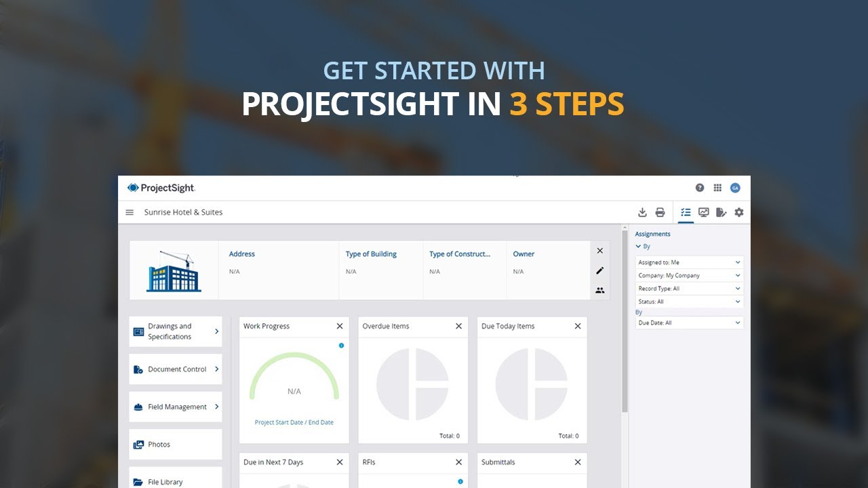
Task: Click the building crane project thumbnail
Action: pos(174,271)
